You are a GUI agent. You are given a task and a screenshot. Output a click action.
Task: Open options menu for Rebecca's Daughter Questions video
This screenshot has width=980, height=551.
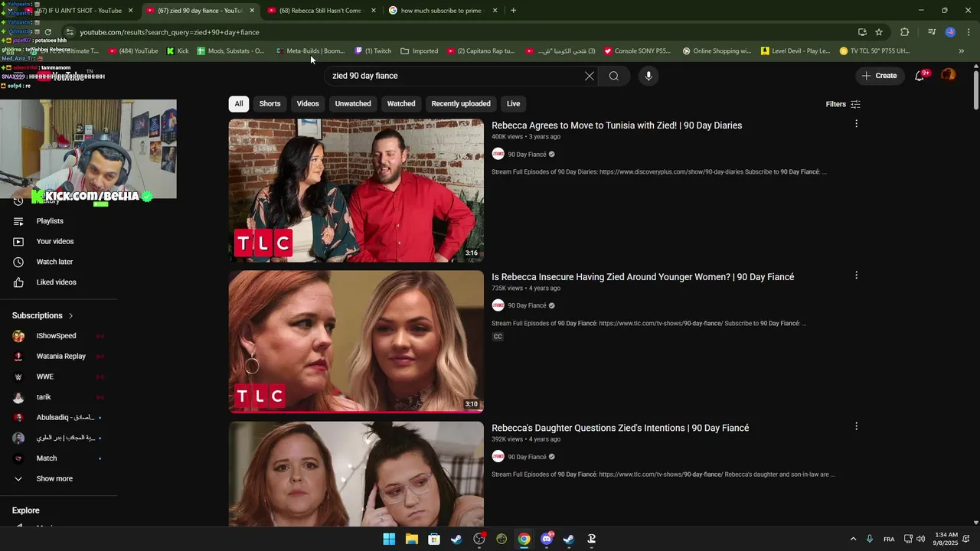tap(856, 426)
